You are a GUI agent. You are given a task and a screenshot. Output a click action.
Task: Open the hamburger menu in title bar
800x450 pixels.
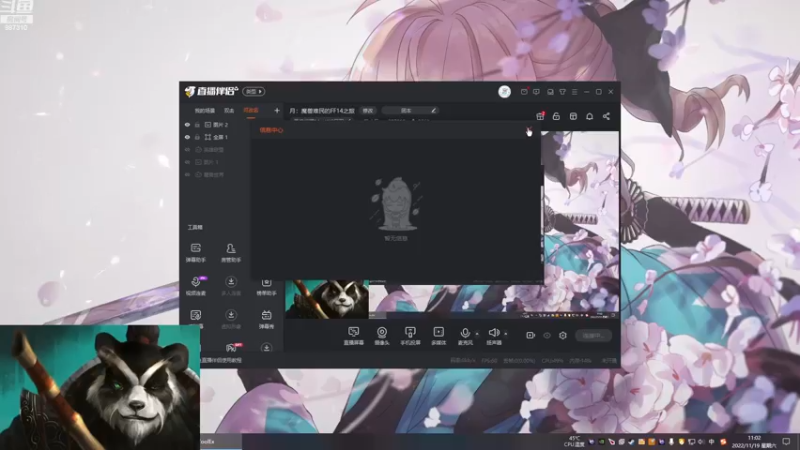574,92
